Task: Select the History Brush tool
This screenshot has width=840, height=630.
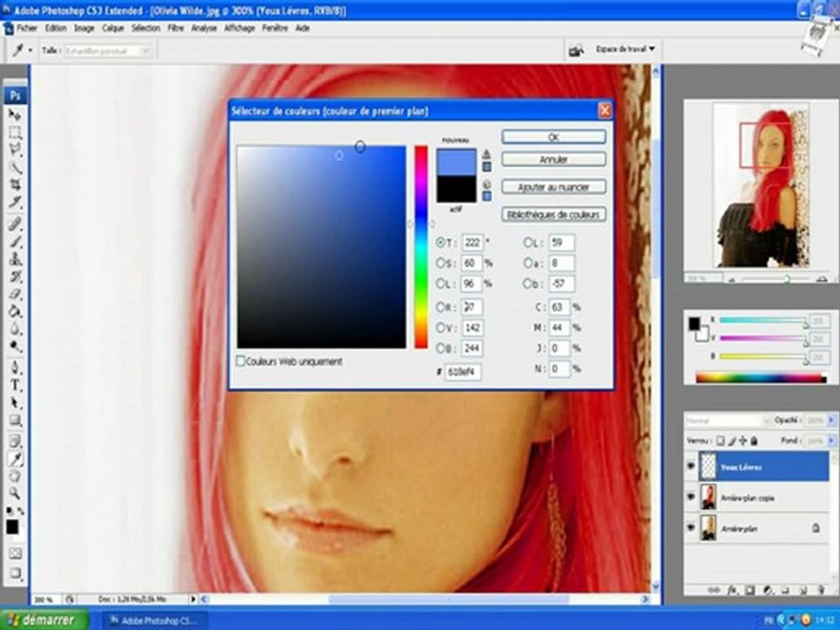Action: (15, 277)
